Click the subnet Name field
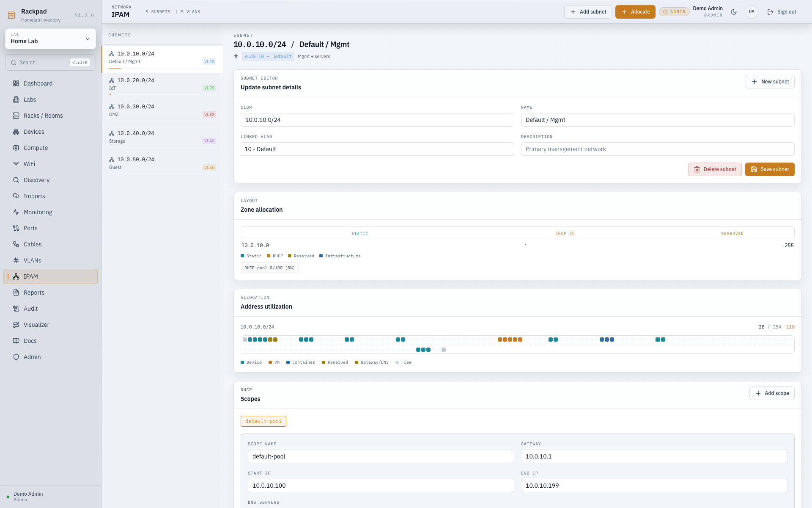Screen dimensions: 812x508 (x=658, y=120)
